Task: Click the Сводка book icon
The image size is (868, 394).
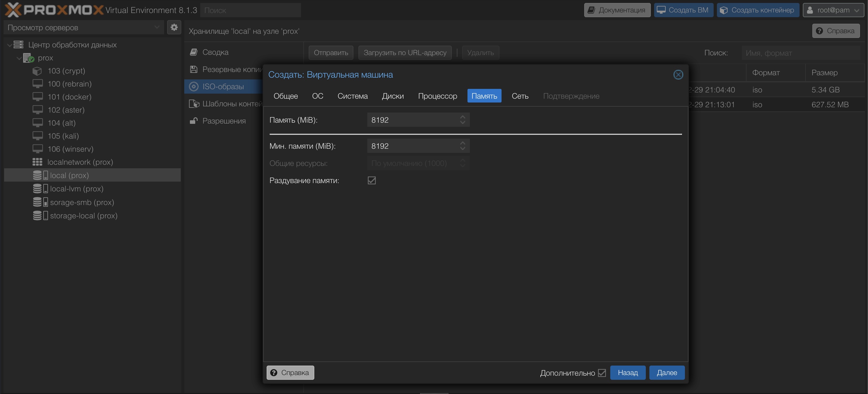Action: pos(193,52)
